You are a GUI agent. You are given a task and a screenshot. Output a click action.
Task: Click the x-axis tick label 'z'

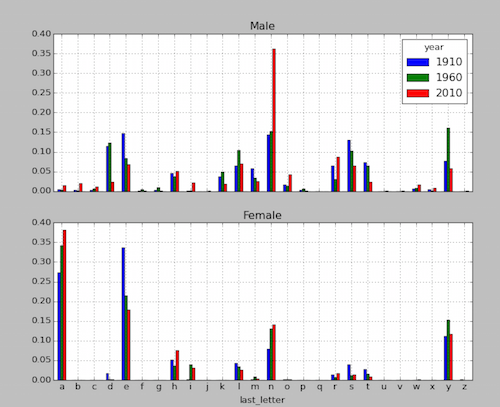point(464,387)
